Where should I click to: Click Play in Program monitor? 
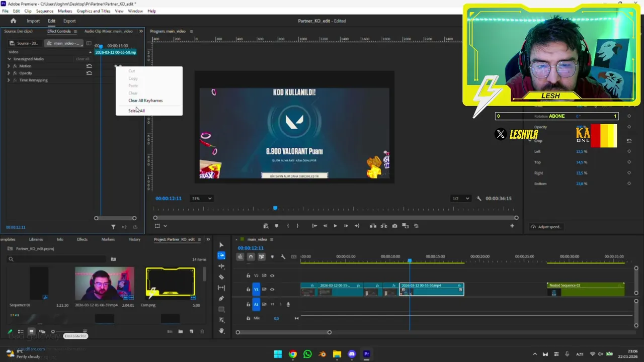tap(335, 226)
